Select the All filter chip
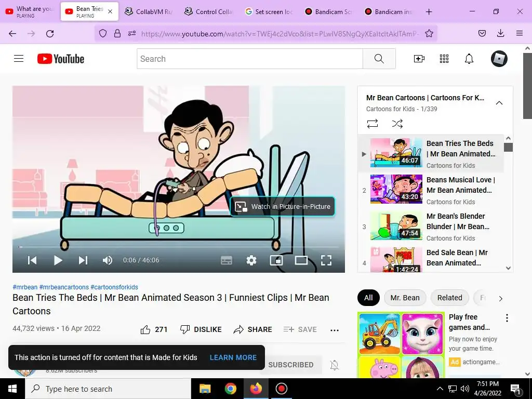 368,298
